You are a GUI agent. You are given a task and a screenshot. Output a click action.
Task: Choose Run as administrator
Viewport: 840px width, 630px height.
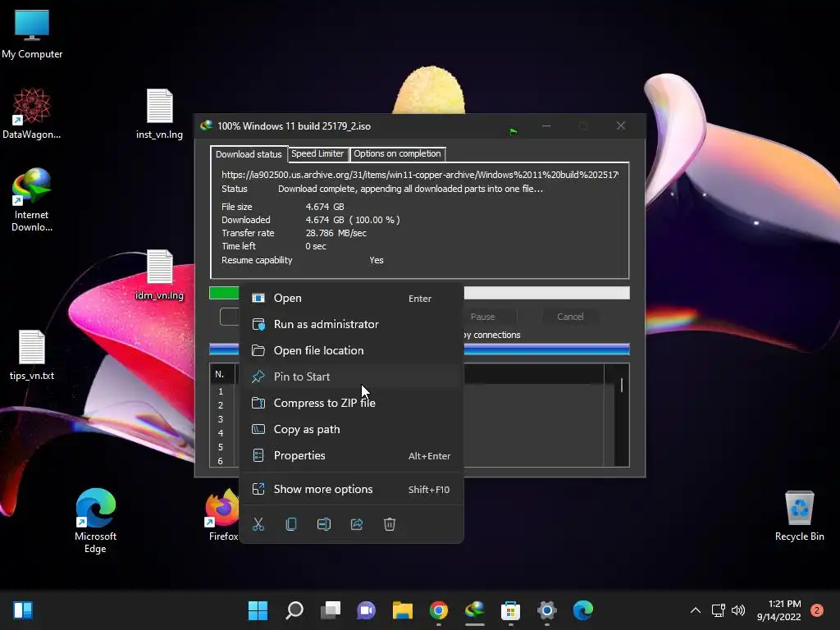click(x=351, y=324)
